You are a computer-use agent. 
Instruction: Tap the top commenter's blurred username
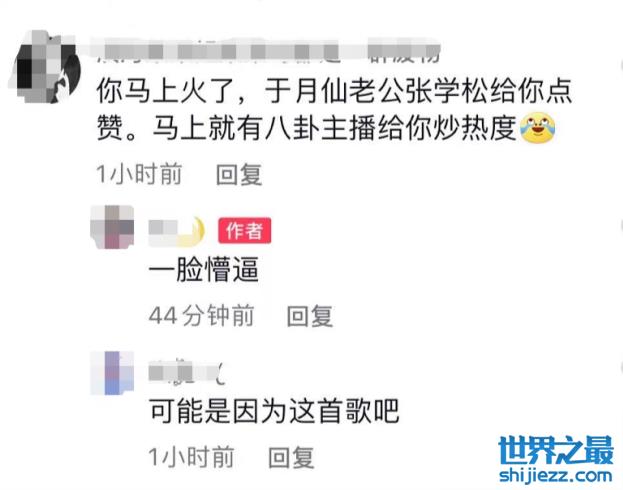[x=266, y=51]
